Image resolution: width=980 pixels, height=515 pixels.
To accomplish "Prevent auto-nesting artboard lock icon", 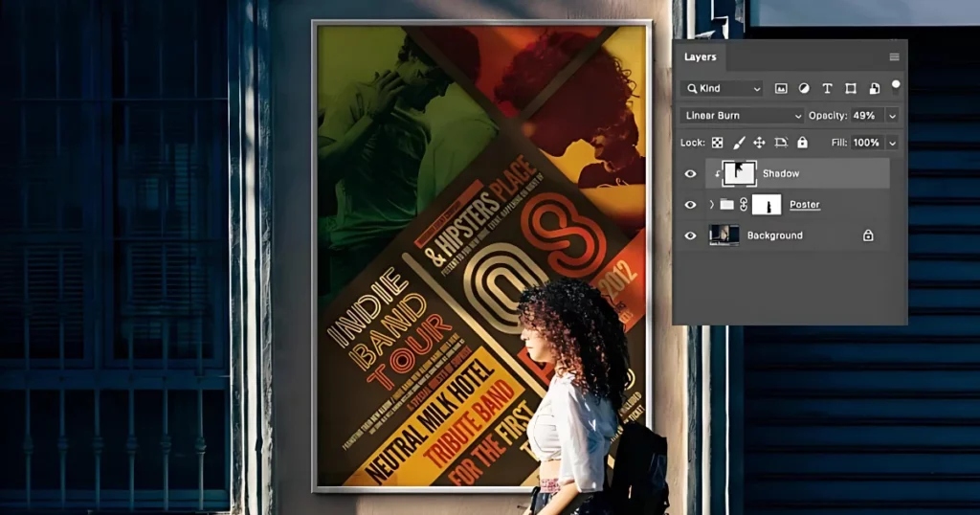I will [781, 144].
